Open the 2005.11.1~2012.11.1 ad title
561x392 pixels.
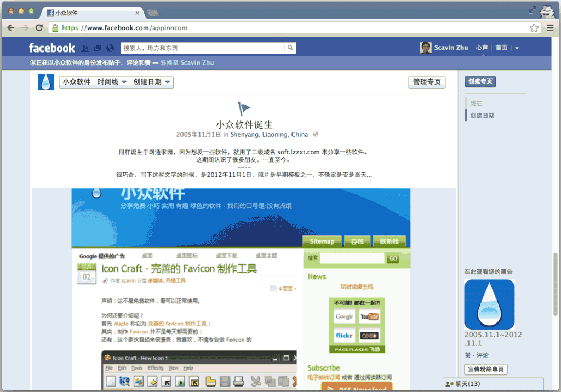493,339
